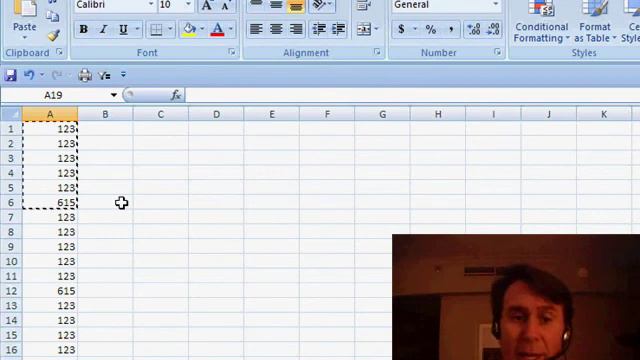This screenshot has height=360, width=640.
Task: Click the grayed Redo arrow
Action: pyautogui.click(x=57, y=76)
